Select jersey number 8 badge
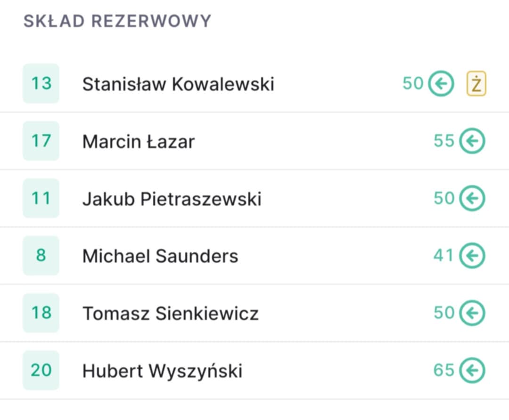 click(41, 256)
